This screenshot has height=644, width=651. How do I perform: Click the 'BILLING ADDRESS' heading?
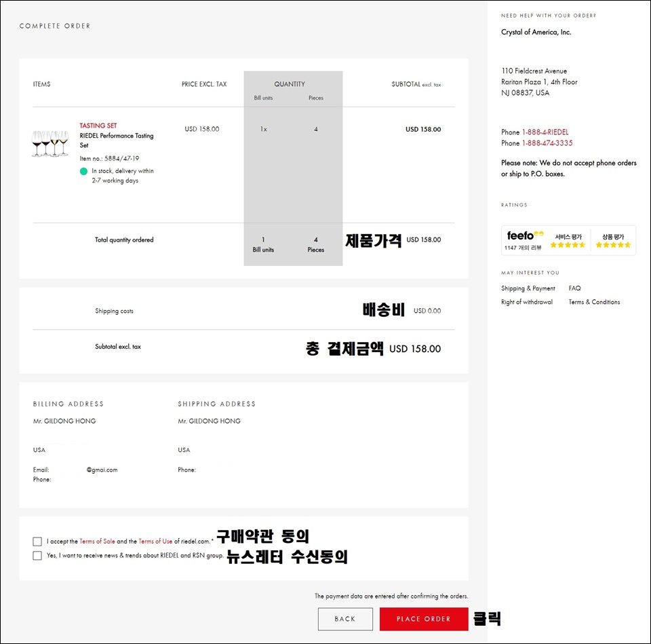[x=68, y=404]
